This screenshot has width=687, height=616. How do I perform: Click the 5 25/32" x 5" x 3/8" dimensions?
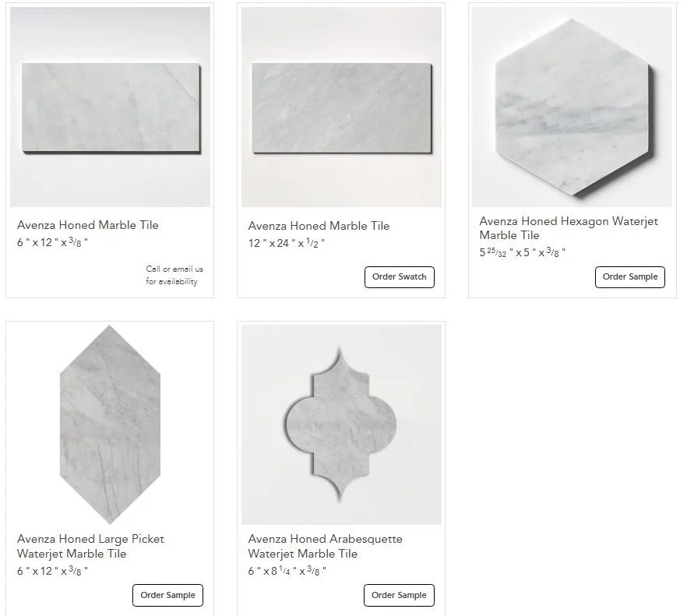(x=522, y=252)
